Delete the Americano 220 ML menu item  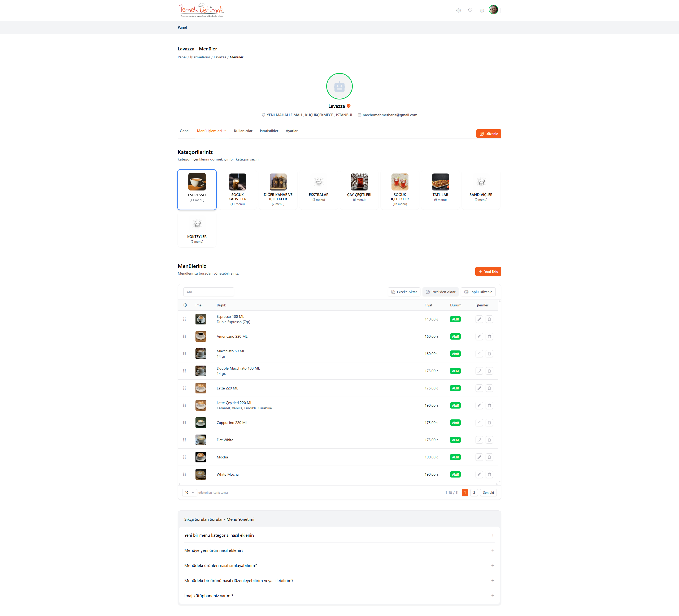tap(489, 336)
